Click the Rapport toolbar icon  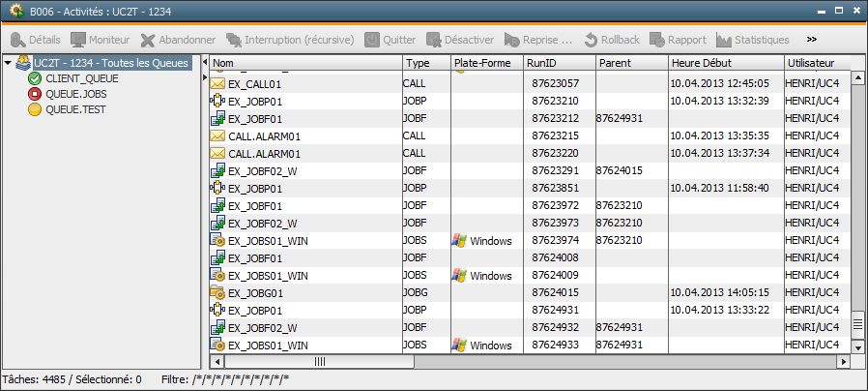click(x=657, y=40)
